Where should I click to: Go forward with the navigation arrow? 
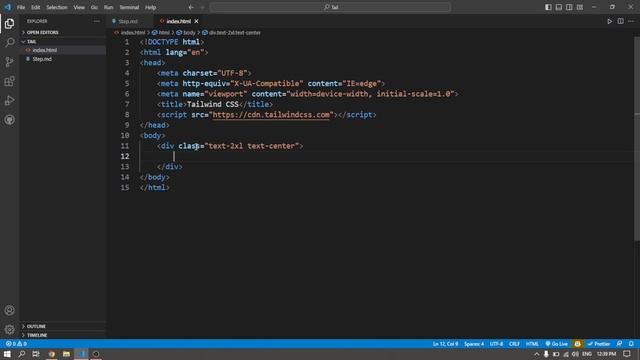click(202, 7)
